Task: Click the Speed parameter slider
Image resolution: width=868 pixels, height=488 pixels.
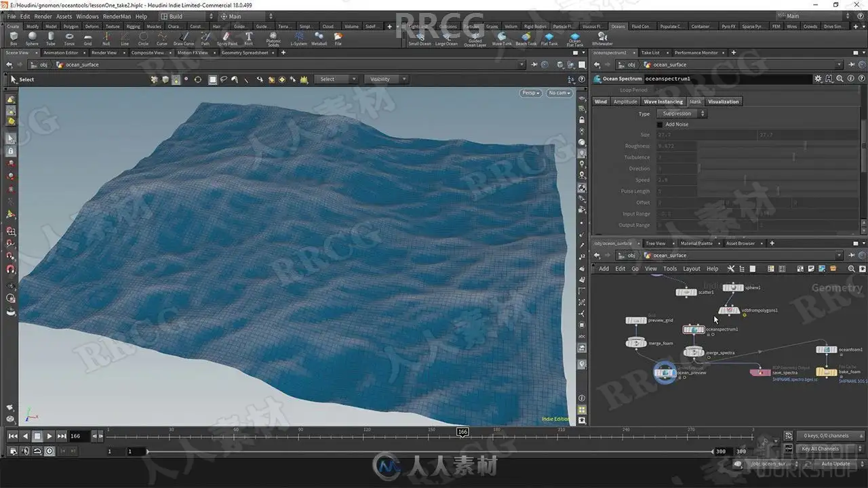Action: pos(779,180)
